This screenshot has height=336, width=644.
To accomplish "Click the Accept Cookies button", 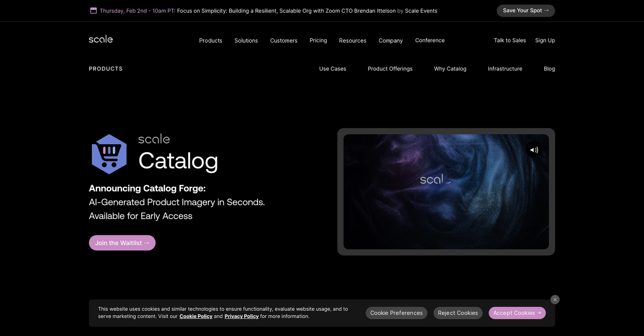I will click(517, 313).
